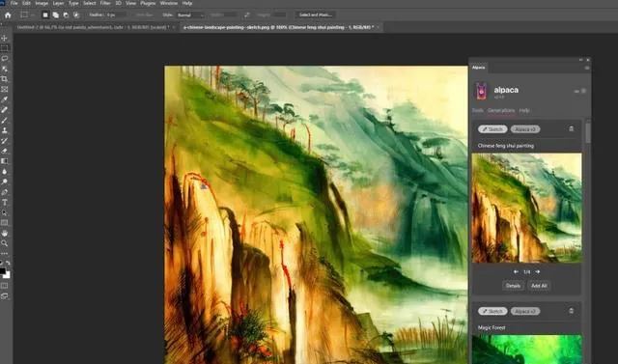Delete the Magic Forest generation with trash icon
Viewport: 618px width, 364px height.
(x=571, y=311)
